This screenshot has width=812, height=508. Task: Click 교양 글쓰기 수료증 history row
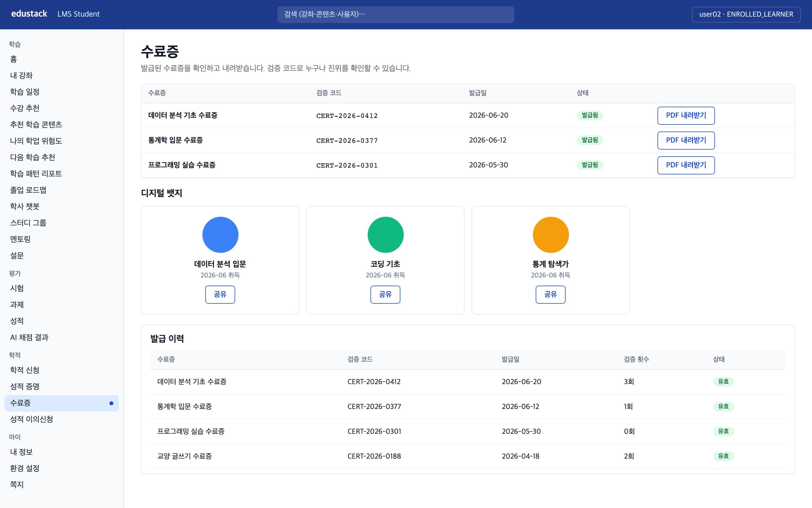point(468,456)
